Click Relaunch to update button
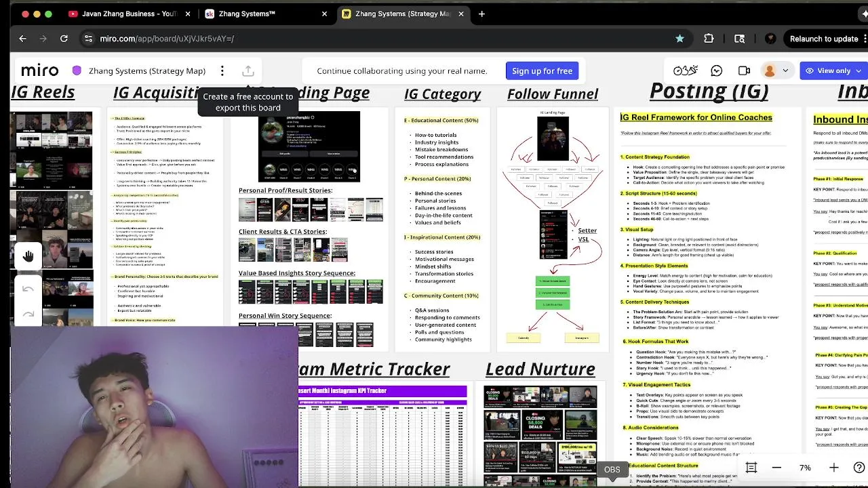 pyautogui.click(x=824, y=39)
